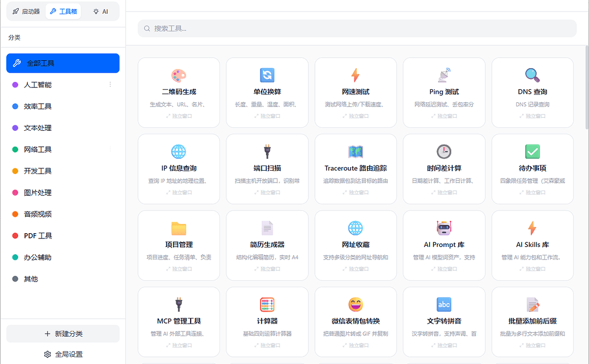Image resolution: width=589 pixels, height=364 pixels.
Task: Select the 文本处理 category
Action: tap(63, 128)
